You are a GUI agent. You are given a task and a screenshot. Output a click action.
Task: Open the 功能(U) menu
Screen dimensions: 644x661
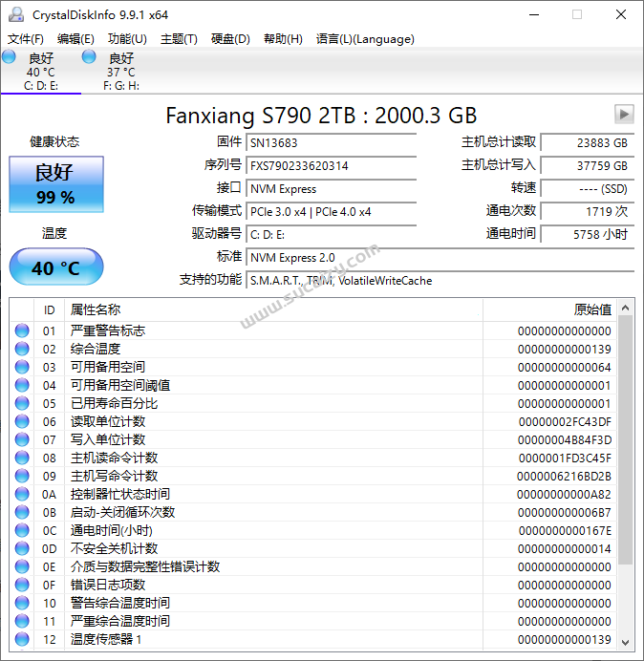pos(127,39)
